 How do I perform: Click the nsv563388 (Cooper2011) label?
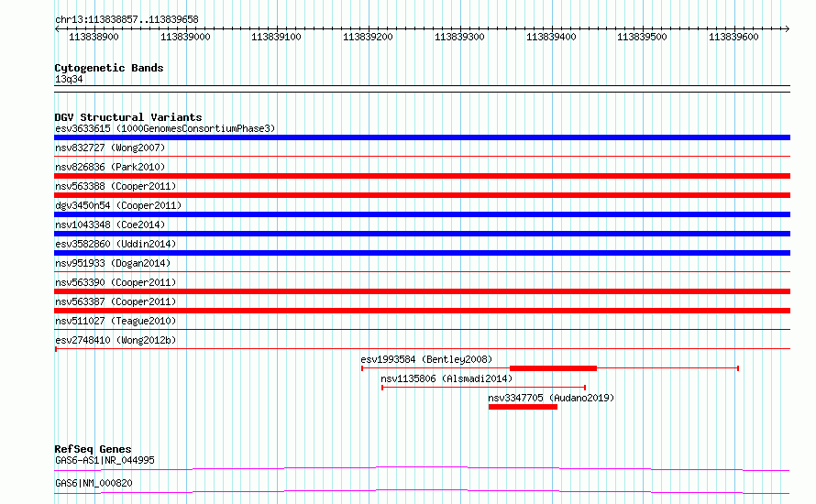pos(116,186)
